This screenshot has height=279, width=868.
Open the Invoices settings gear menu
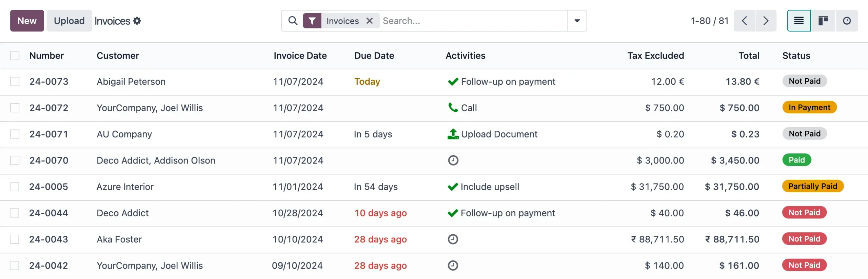point(137,21)
